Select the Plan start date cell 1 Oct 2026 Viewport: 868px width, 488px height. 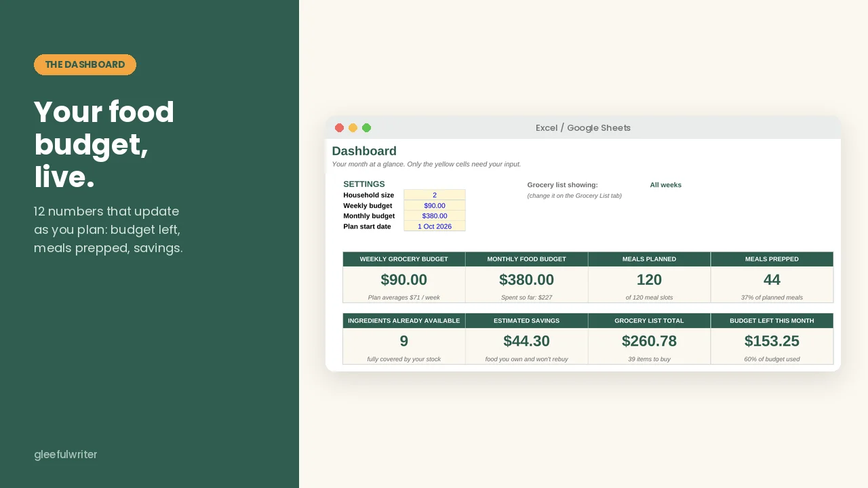[435, 226]
